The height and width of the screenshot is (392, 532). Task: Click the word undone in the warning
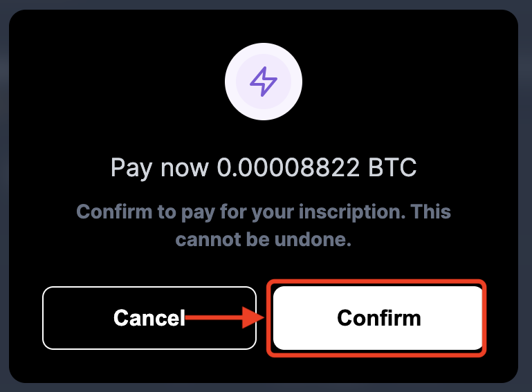313,240
